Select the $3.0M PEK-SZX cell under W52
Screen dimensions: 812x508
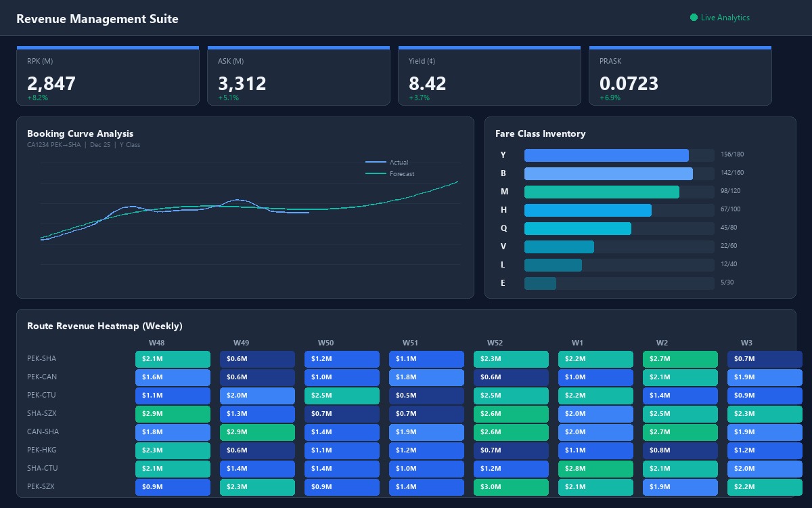(x=511, y=486)
